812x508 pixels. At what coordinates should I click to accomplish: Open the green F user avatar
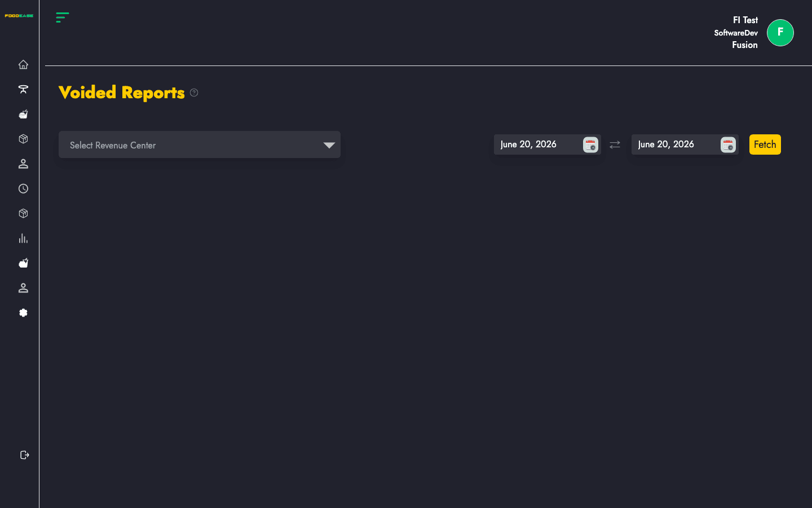coord(780,33)
